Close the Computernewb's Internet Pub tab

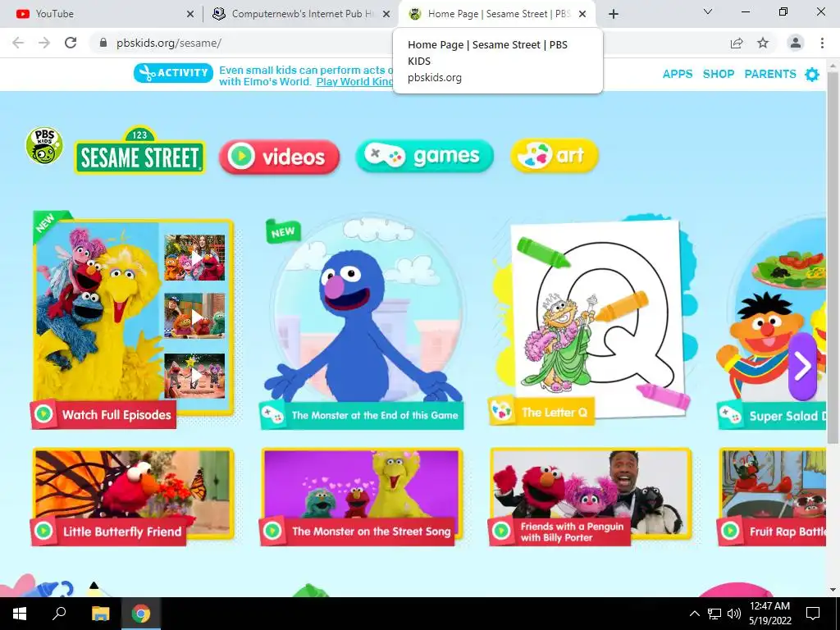click(386, 14)
